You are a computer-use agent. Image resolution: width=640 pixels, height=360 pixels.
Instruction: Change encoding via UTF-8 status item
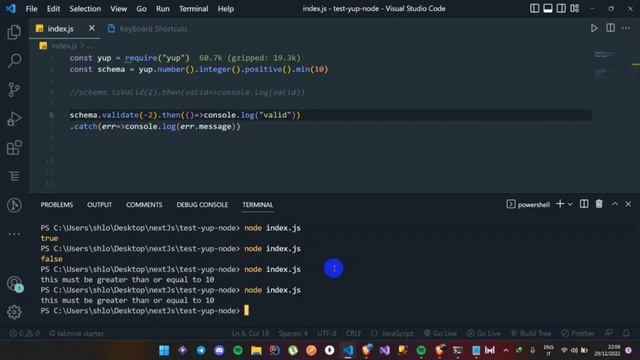(x=327, y=333)
